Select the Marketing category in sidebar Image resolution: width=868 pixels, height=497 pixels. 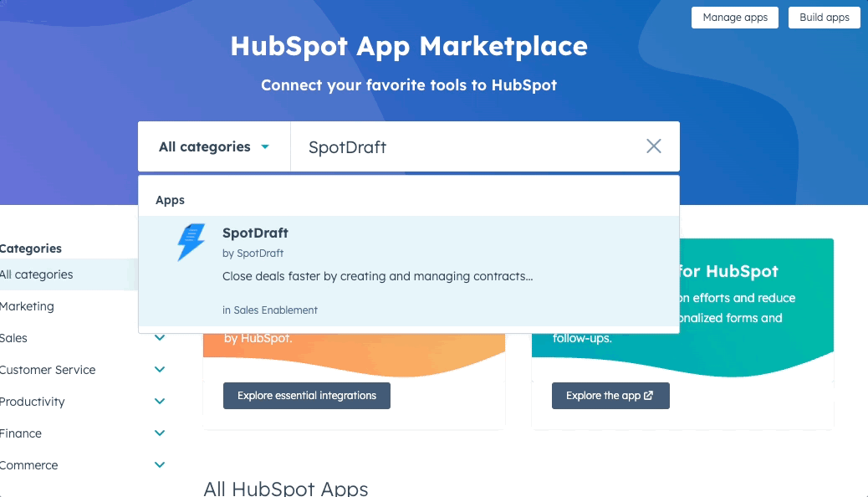coord(27,306)
